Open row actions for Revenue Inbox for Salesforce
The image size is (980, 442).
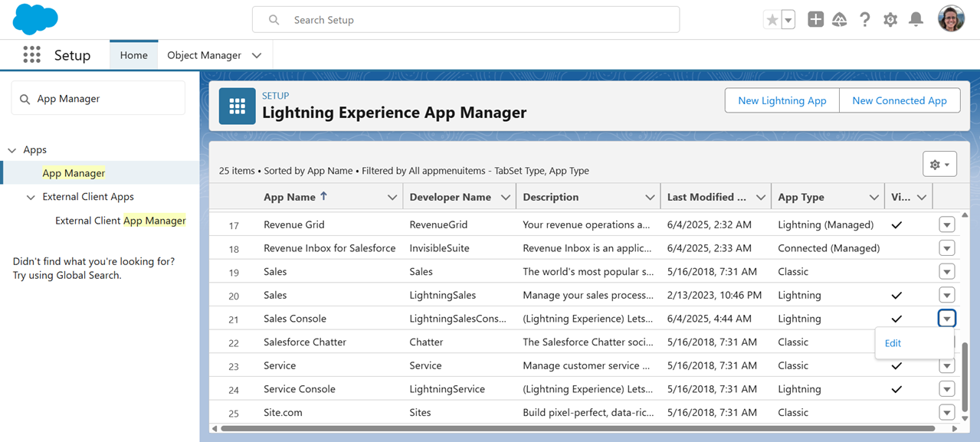[947, 248]
